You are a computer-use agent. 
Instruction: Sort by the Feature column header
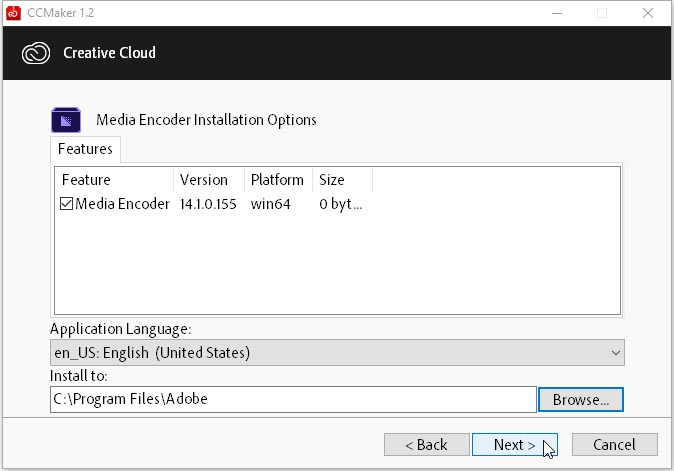pyautogui.click(x=114, y=180)
